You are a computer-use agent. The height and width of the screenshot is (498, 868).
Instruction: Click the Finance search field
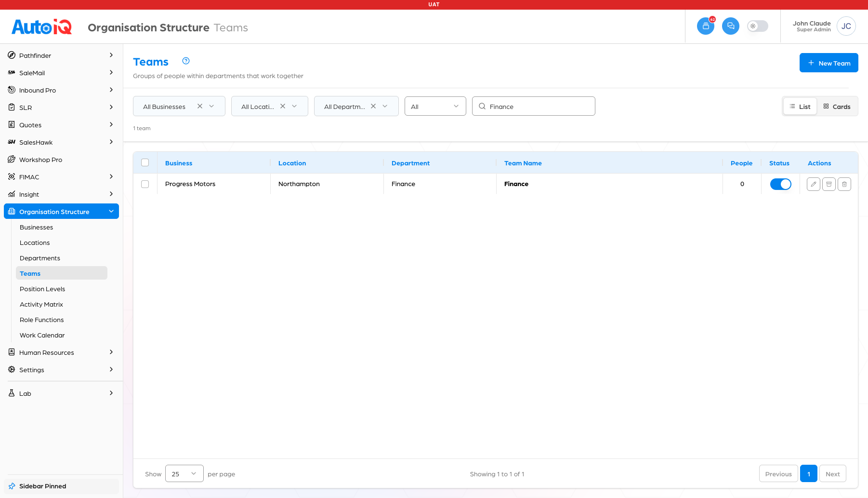pyautogui.click(x=533, y=106)
